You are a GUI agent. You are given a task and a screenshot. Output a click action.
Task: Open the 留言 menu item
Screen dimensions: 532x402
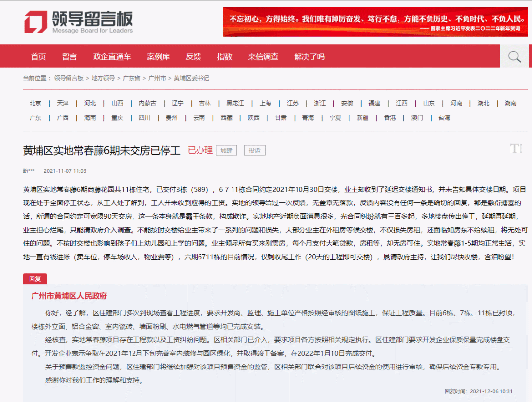pos(69,56)
